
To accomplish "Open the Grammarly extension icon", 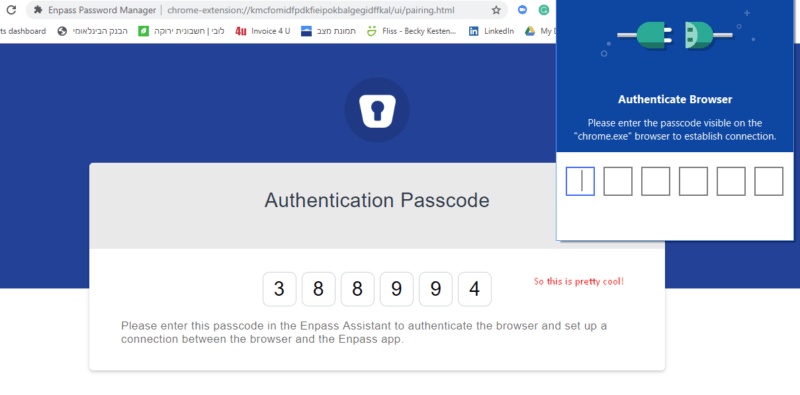I will click(544, 10).
